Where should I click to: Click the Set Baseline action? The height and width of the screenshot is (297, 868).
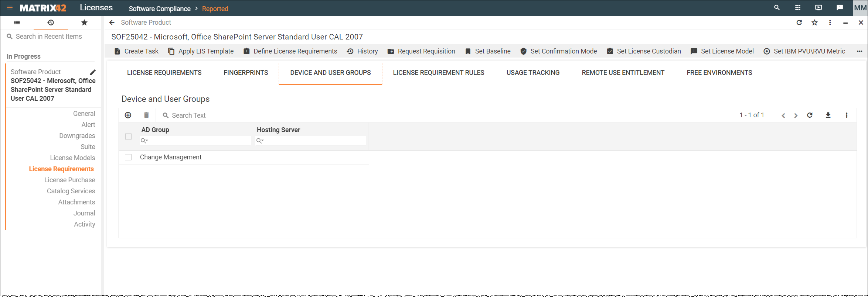coord(488,51)
